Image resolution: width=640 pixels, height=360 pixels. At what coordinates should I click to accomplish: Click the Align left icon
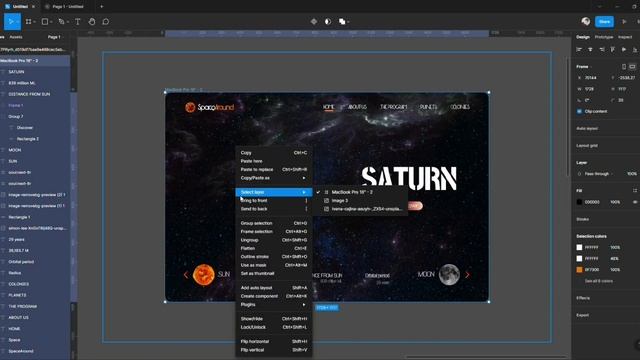[x=579, y=49]
